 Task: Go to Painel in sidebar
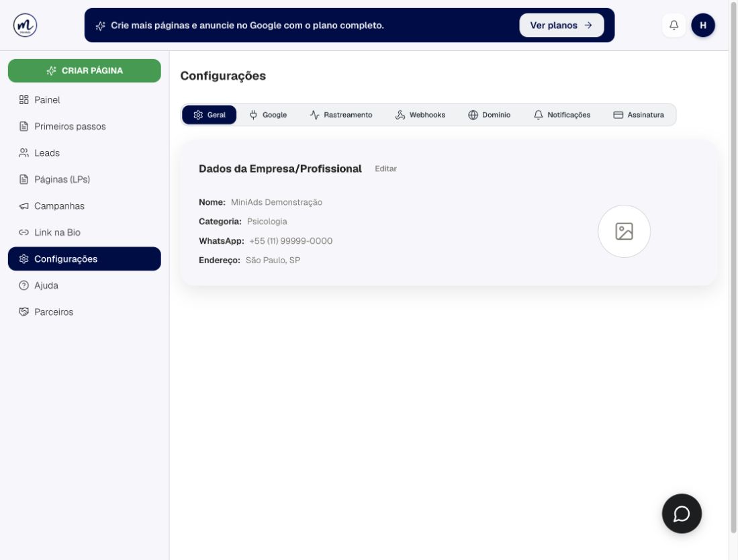coord(84,100)
